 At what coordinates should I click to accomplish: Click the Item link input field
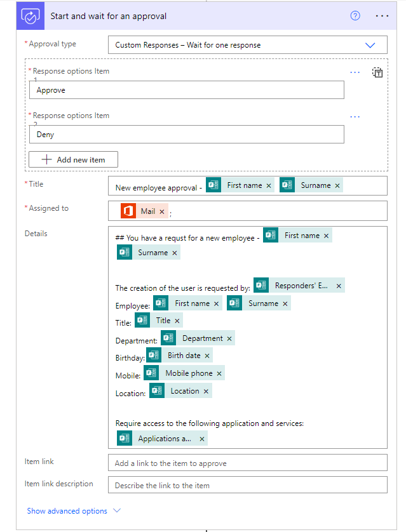(x=247, y=463)
